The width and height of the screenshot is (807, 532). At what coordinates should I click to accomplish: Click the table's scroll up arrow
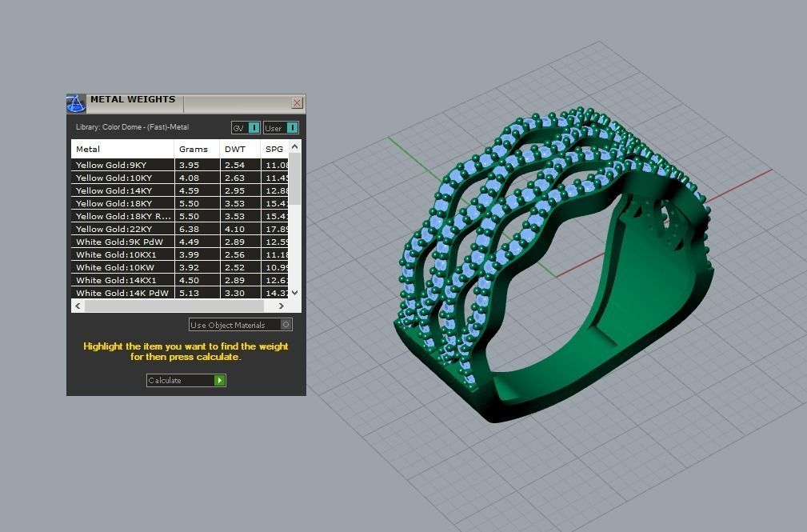click(294, 146)
